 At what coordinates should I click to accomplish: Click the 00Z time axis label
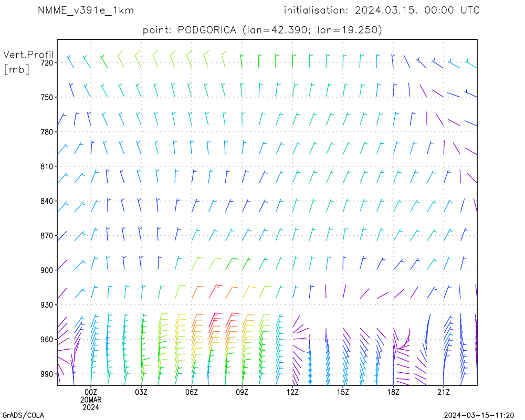[x=91, y=392]
